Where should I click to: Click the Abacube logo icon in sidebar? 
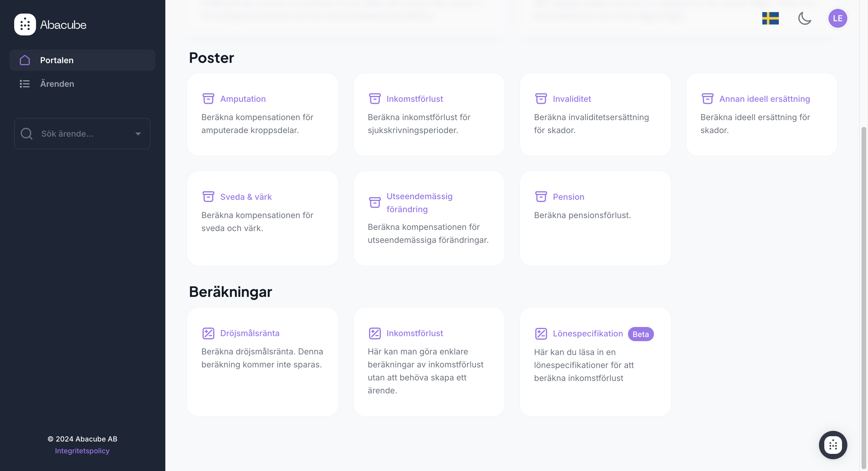25,24
